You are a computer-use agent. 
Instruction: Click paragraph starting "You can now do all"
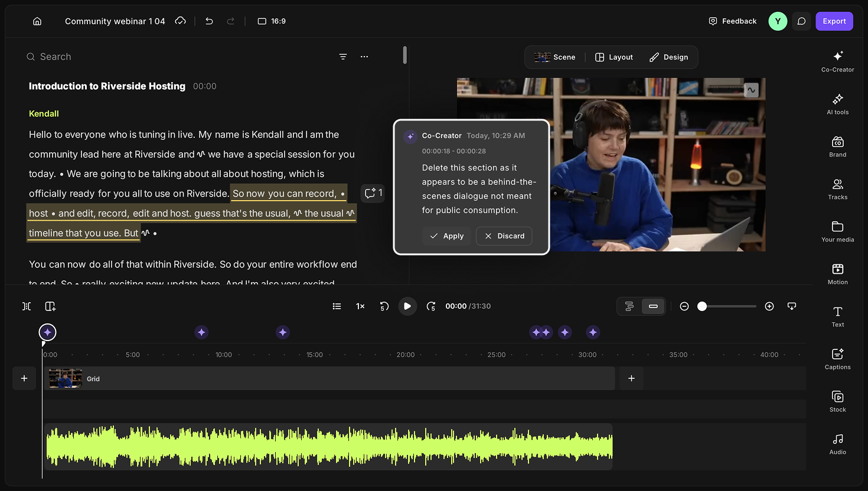tap(193, 273)
